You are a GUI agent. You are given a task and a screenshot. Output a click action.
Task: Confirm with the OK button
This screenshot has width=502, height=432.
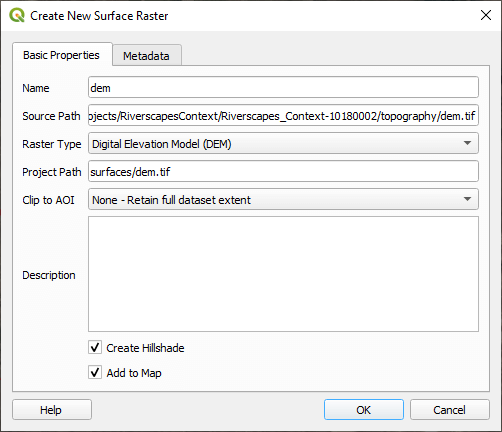[x=364, y=409]
